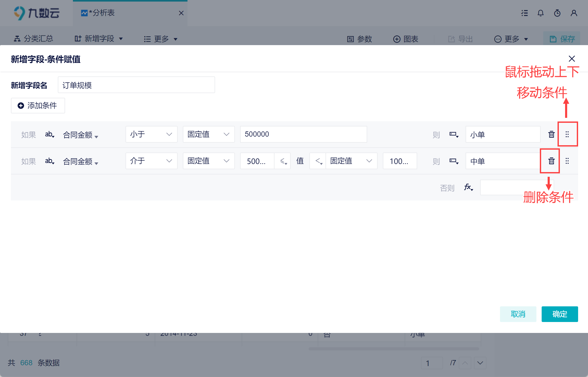
Task: Click drag handle of the 小单 condition row
Action: 567,135
